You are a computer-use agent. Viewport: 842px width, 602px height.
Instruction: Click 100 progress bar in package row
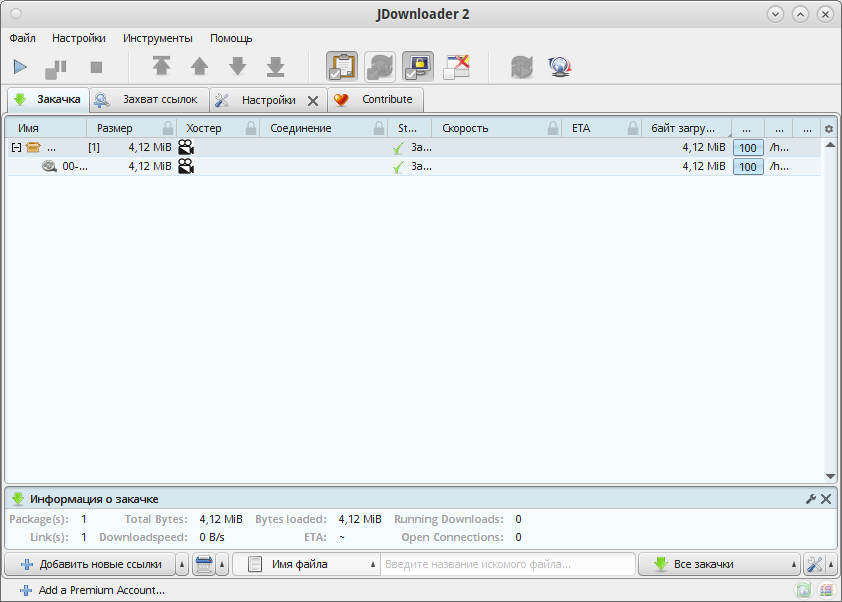(x=748, y=148)
